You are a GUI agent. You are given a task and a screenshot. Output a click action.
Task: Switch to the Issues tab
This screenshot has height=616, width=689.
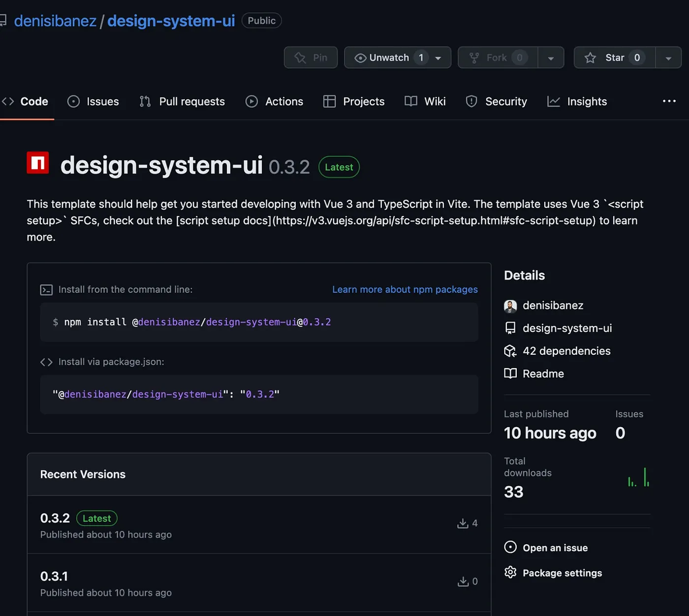tap(93, 102)
